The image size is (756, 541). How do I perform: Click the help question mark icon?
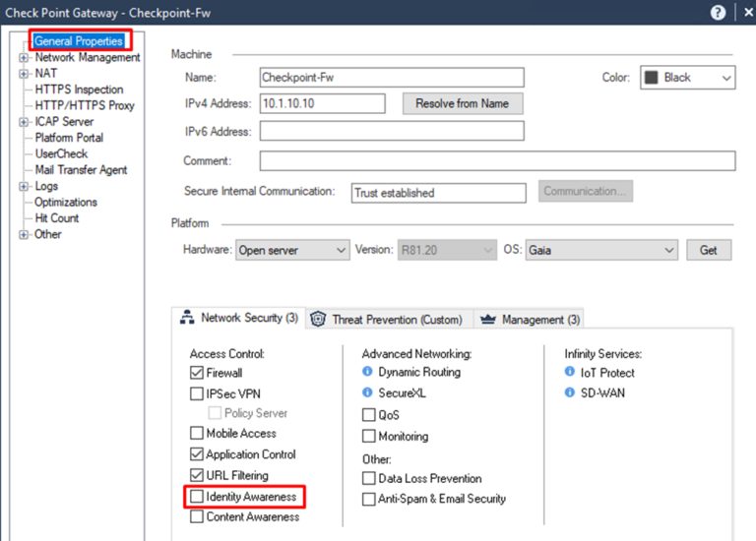point(718,13)
